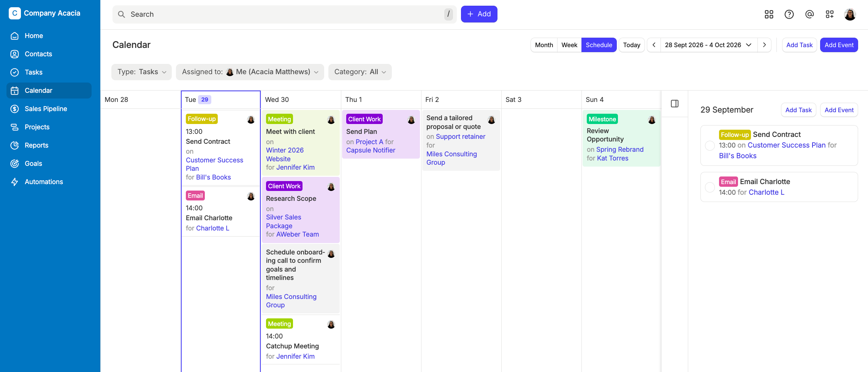Select the Tue 29 day header
The image size is (868, 372).
coord(220,100)
